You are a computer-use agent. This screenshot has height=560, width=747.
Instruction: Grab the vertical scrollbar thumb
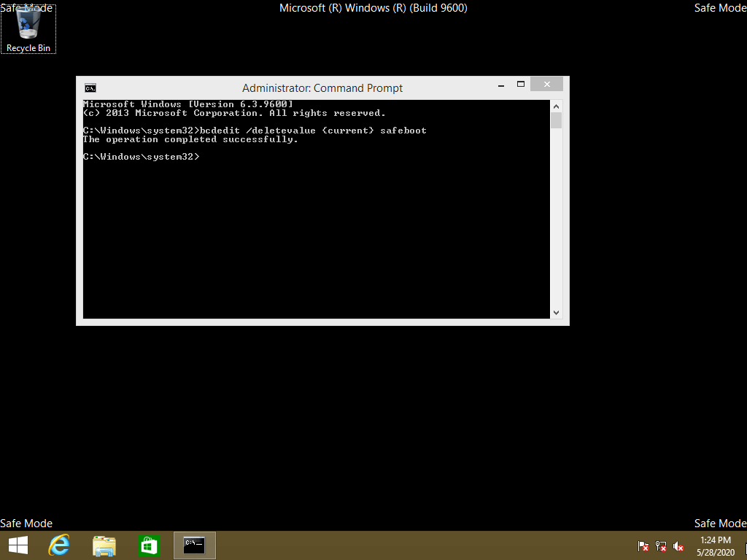(x=556, y=121)
